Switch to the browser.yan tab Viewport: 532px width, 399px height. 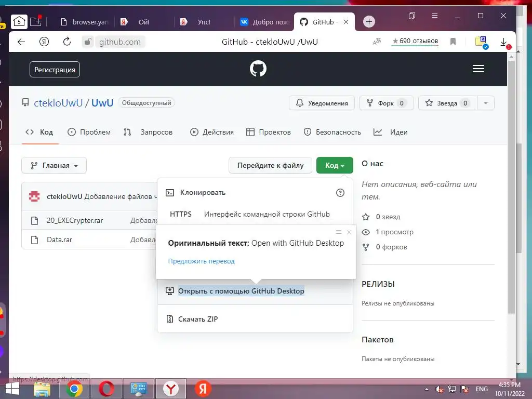85,22
